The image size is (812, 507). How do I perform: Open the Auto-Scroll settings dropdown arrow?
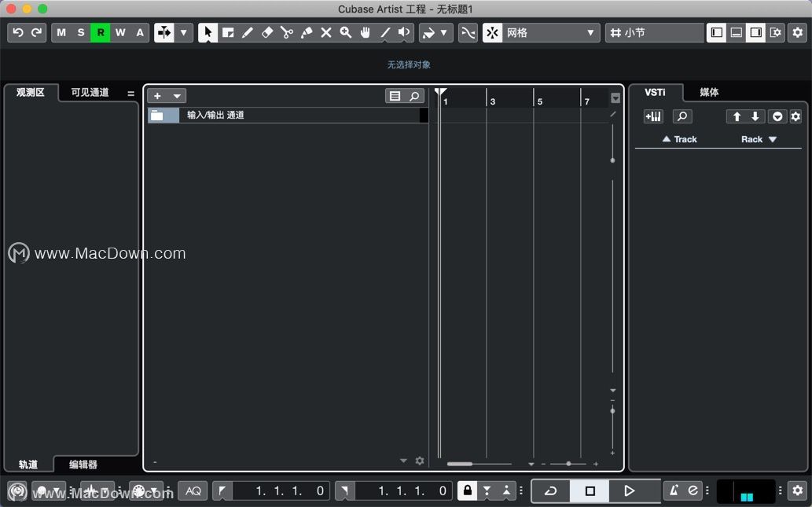point(184,33)
